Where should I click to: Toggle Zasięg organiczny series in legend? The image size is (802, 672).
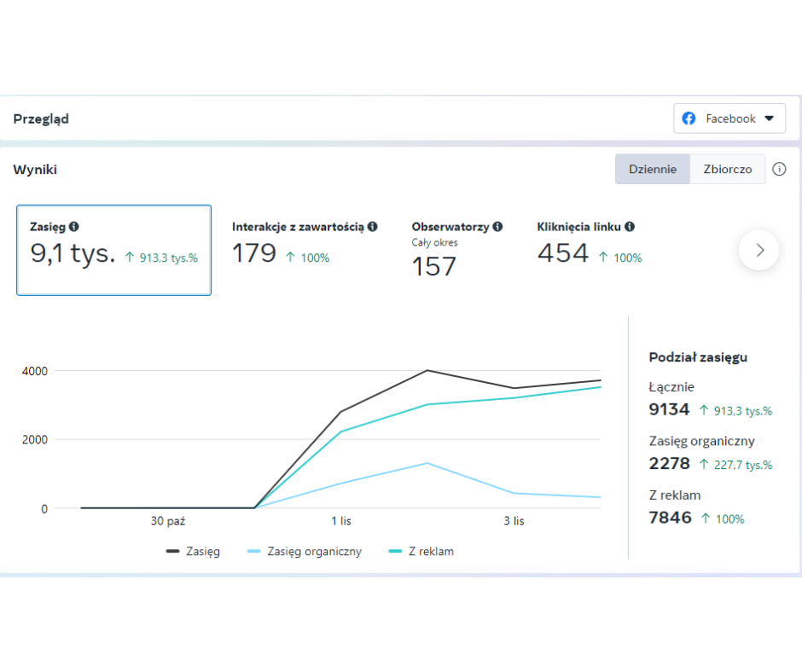click(x=305, y=551)
